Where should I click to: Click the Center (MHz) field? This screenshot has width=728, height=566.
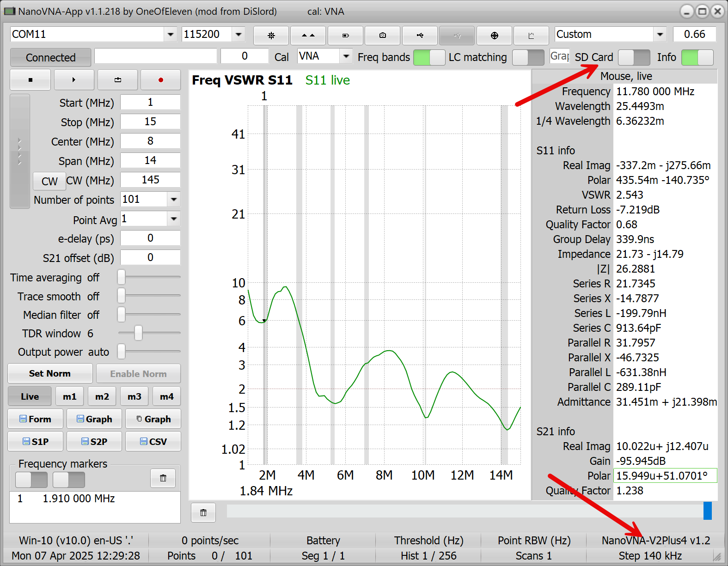click(150, 141)
